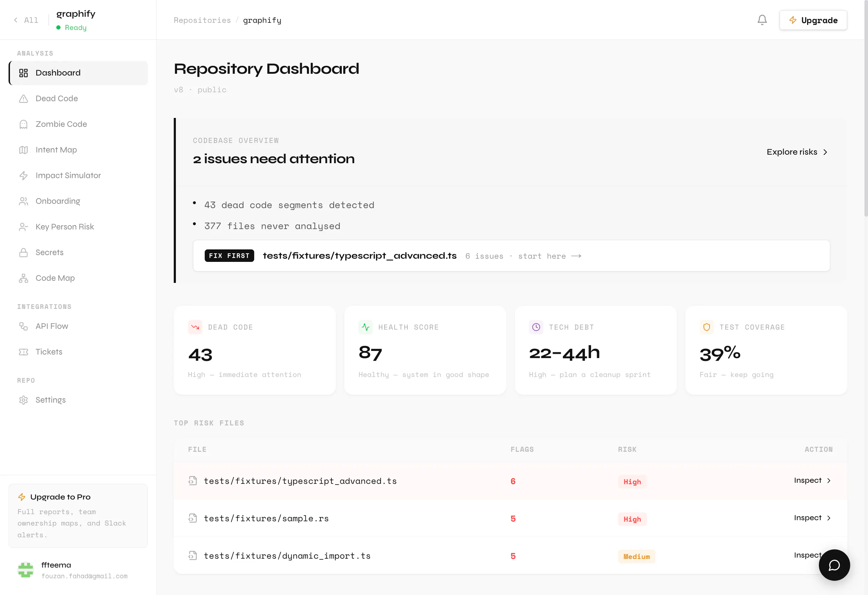Click lightning icon in Upgrade to Pro card

(x=22, y=497)
